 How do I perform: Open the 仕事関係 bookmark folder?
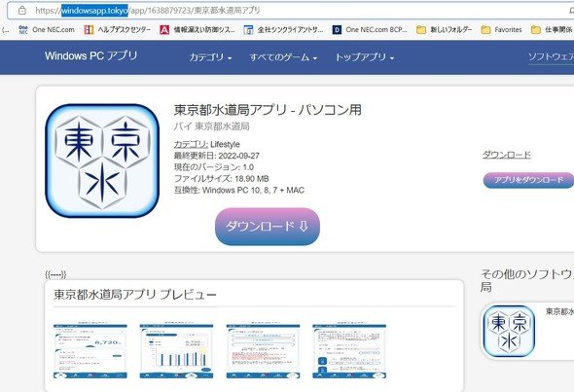coord(552,29)
